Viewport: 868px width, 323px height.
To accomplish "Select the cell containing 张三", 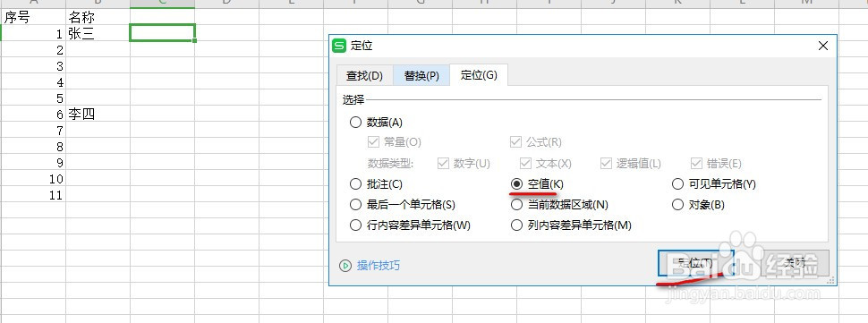I will [x=98, y=34].
